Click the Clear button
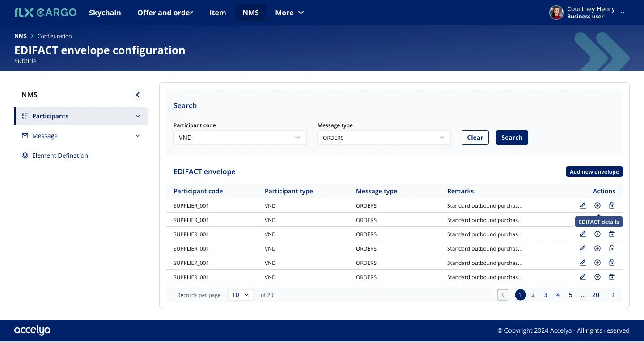This screenshot has height=343, width=644. tap(475, 138)
